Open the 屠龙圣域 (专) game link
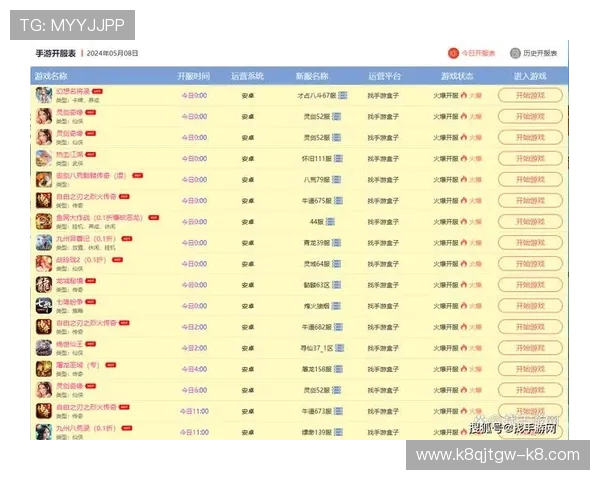This screenshot has height=480, width=600. (78, 365)
